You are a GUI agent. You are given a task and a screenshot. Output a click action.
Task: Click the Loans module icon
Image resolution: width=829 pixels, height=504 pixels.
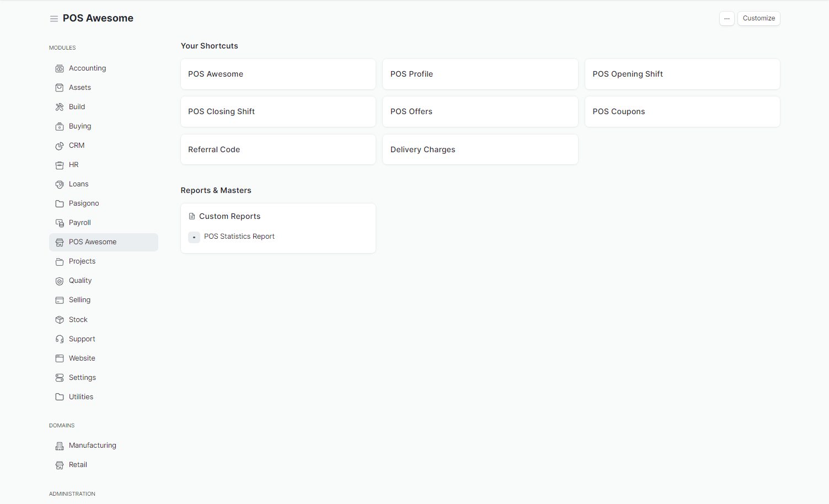[x=60, y=184]
